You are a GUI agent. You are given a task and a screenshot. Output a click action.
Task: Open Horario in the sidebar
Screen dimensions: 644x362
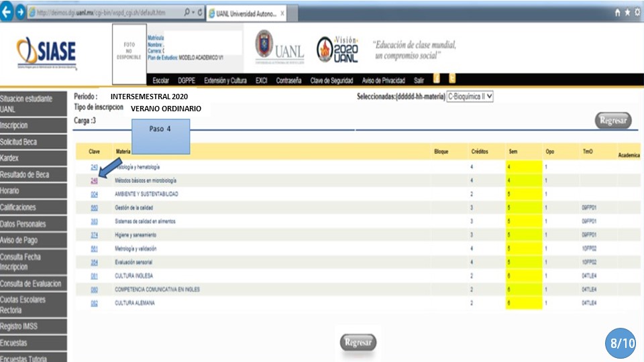tap(34, 191)
